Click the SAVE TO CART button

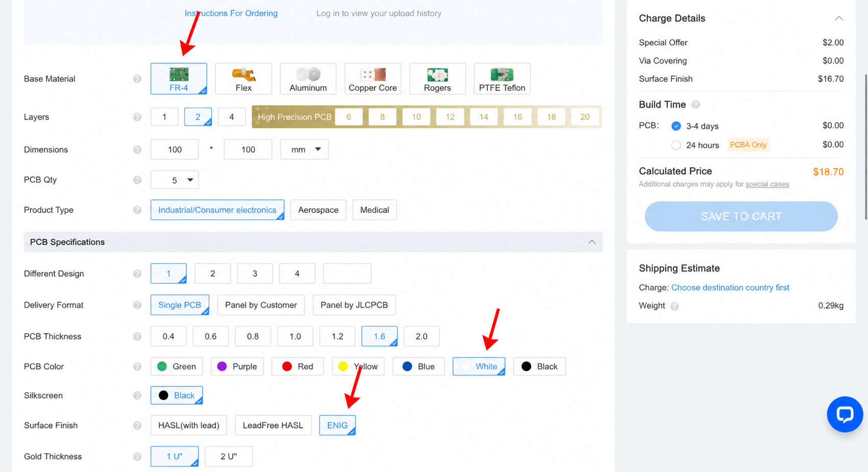tap(741, 216)
